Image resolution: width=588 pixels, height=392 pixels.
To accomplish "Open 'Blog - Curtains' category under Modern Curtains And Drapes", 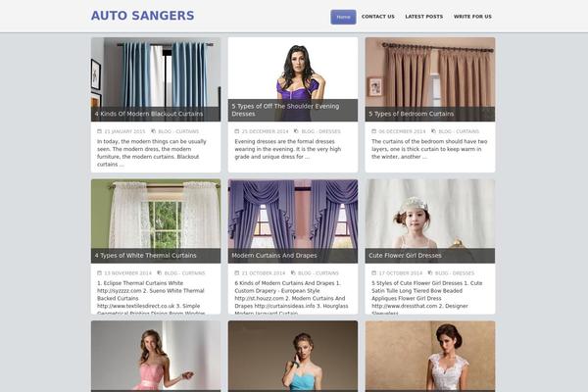I will coord(318,273).
